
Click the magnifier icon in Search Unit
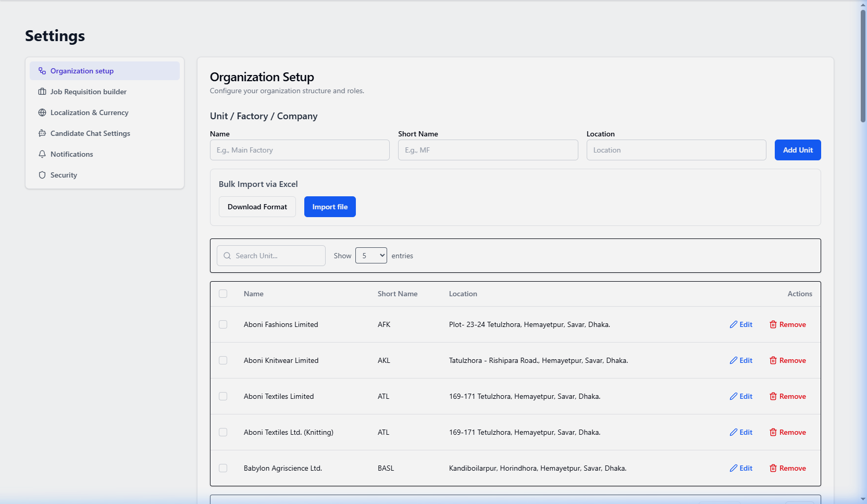pos(227,256)
